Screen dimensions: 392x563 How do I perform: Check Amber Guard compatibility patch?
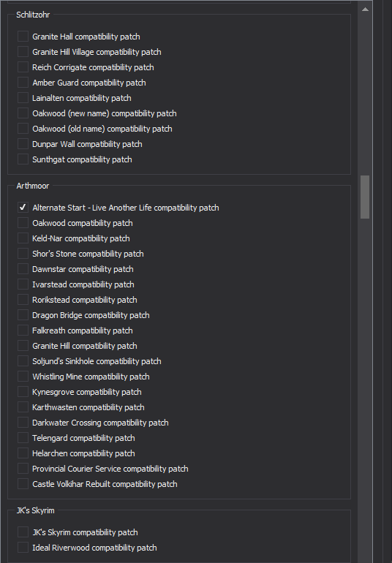pos(23,82)
